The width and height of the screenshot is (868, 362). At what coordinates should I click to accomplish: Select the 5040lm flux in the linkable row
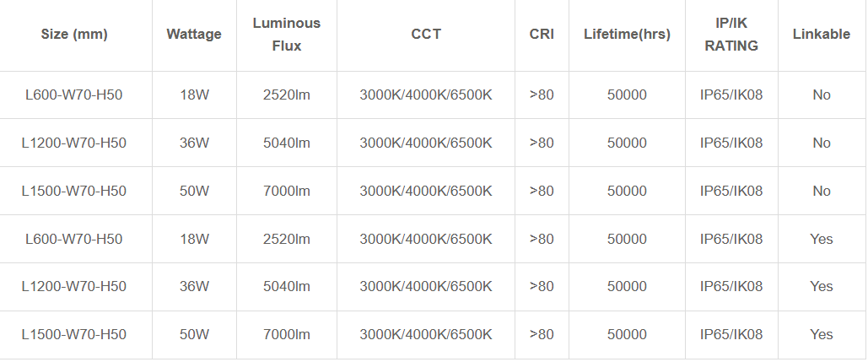(x=287, y=287)
